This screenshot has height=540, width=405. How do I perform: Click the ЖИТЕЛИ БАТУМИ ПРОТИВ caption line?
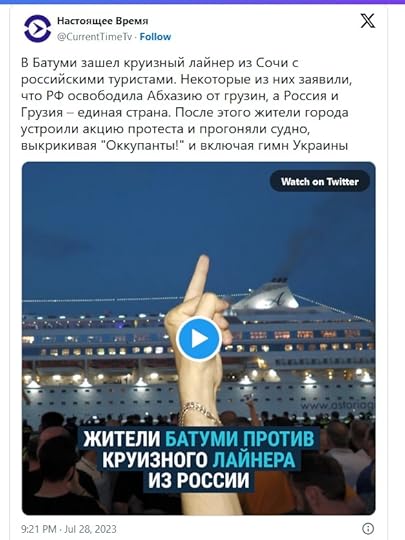pos(198,438)
